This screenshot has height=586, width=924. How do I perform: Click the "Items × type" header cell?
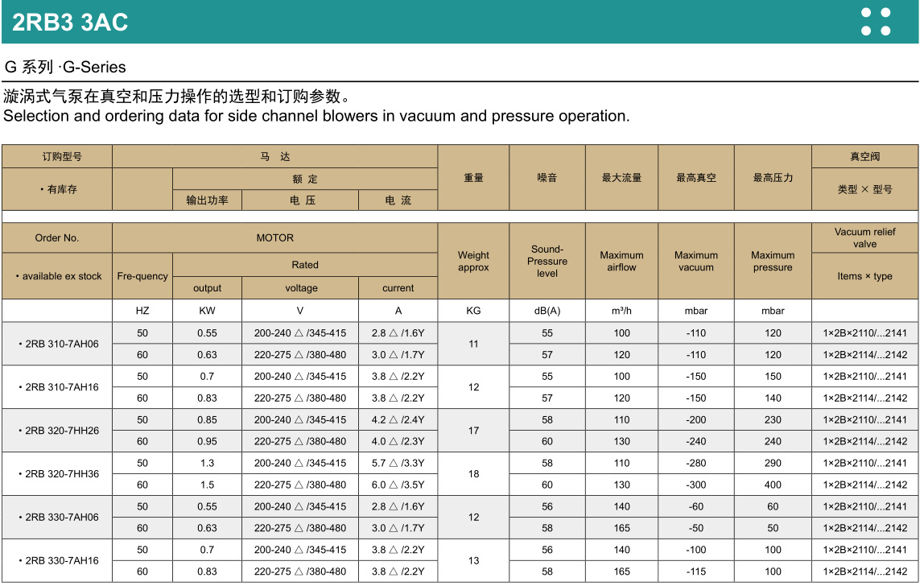pyautogui.click(x=864, y=276)
